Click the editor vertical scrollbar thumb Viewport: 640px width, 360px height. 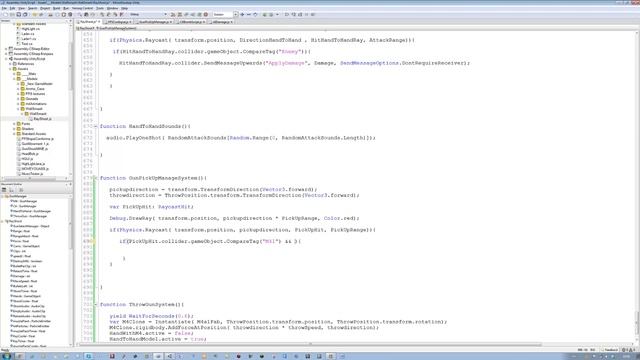click(636, 322)
